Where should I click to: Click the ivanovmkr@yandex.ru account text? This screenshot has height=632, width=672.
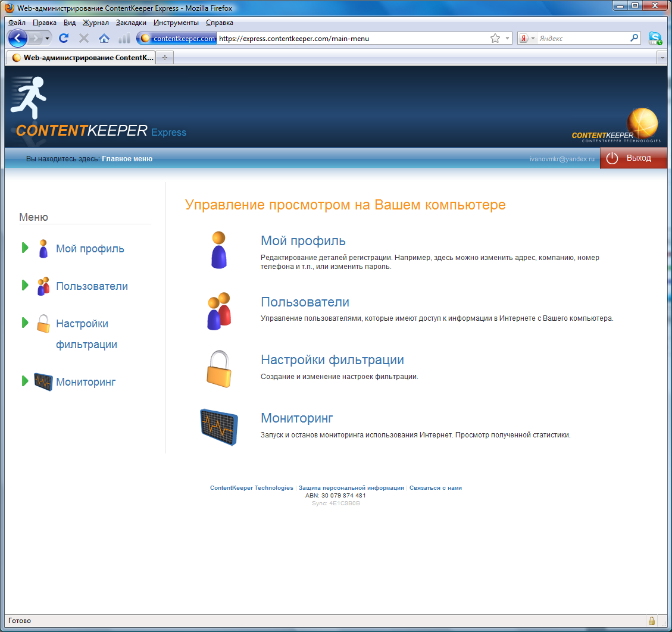562,159
